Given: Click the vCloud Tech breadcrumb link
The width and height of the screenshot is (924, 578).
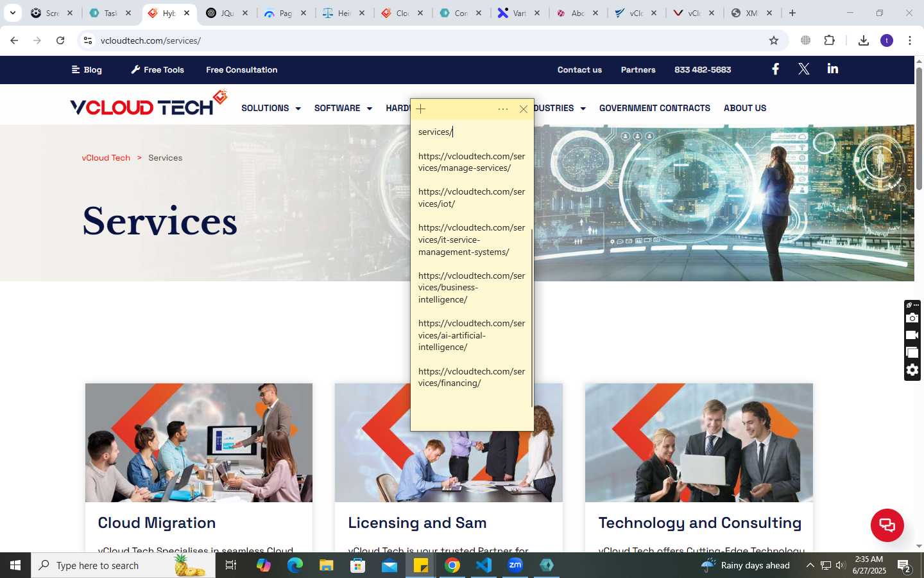Looking at the screenshot, I should coord(106,158).
